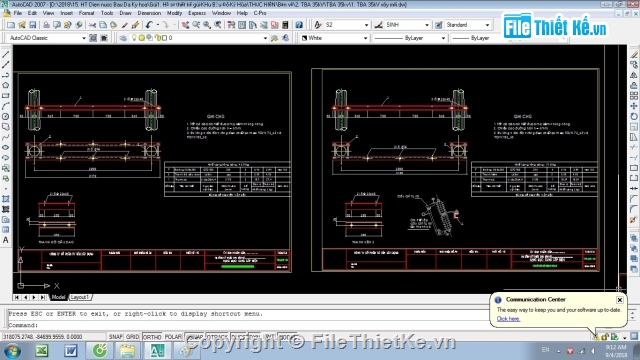Expand the AutoCAD Classic workspace dropdown
Viewport: 640px width, 360px height.
[84, 38]
